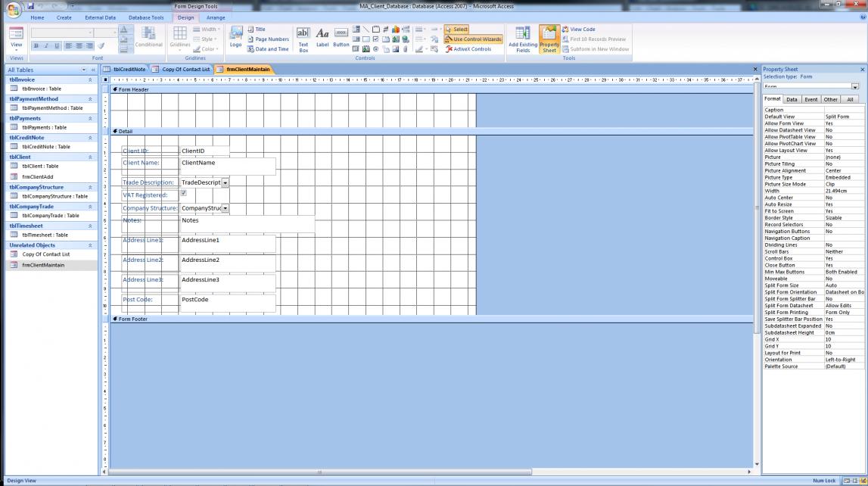
Task: Open the Property Sheet object selector dropdown
Action: tap(855, 87)
